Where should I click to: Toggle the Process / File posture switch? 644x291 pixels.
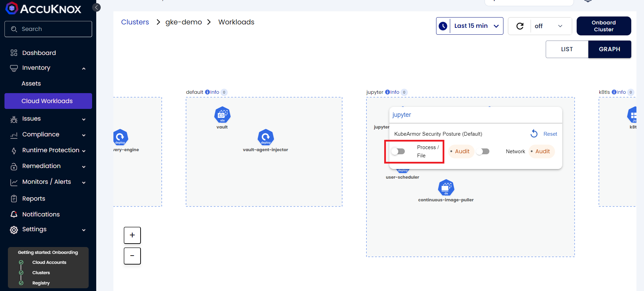[x=398, y=152]
